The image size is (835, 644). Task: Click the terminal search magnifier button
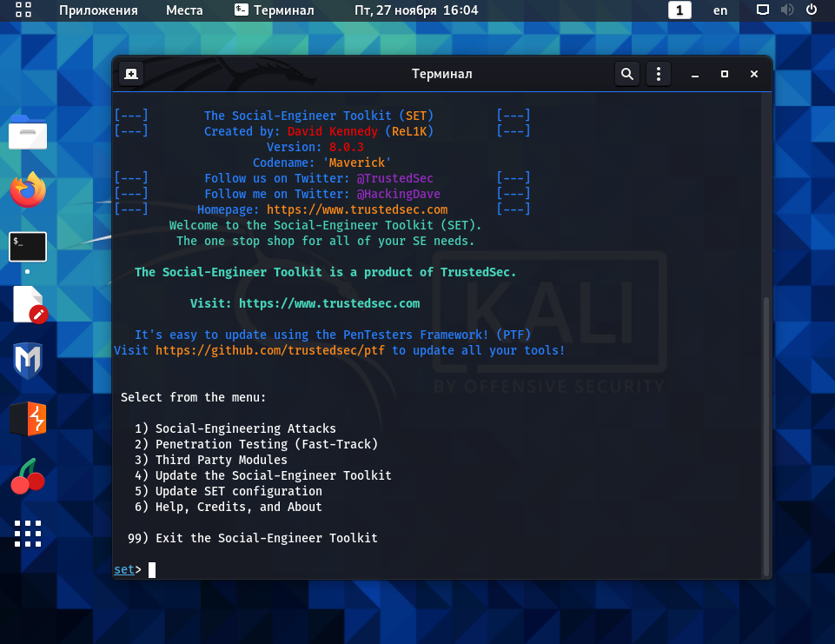pyautogui.click(x=627, y=74)
